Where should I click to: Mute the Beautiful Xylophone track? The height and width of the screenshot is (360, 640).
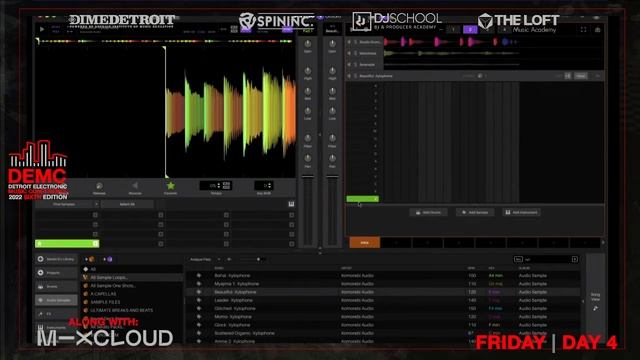click(349, 76)
